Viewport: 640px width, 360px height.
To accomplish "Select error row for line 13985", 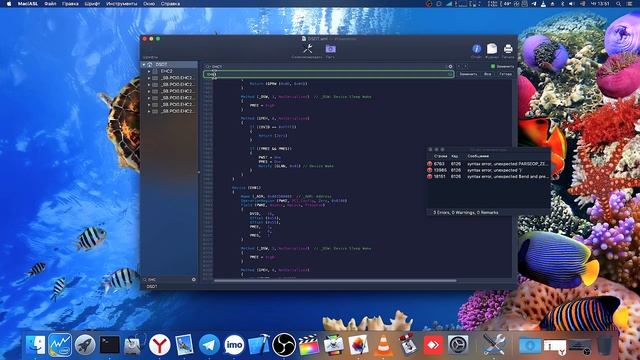I will coord(489,170).
